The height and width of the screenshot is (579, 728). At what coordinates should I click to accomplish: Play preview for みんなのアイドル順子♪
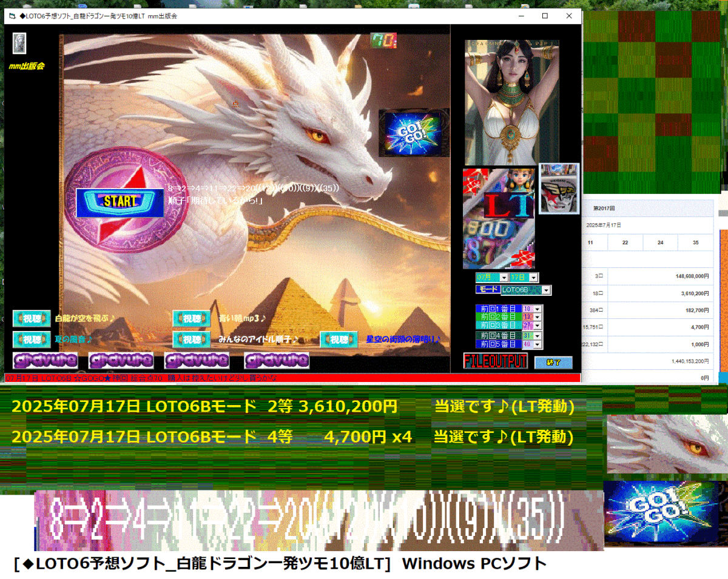coord(192,339)
